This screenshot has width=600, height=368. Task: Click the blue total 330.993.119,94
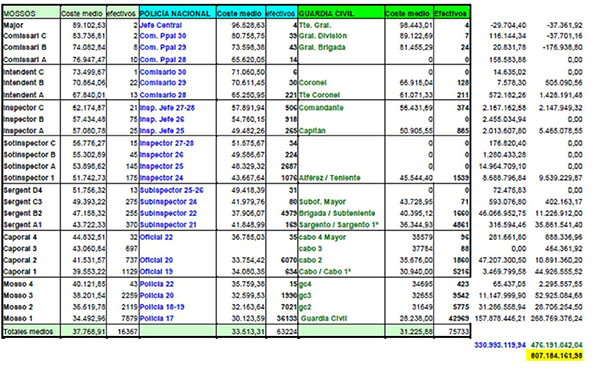click(500, 345)
